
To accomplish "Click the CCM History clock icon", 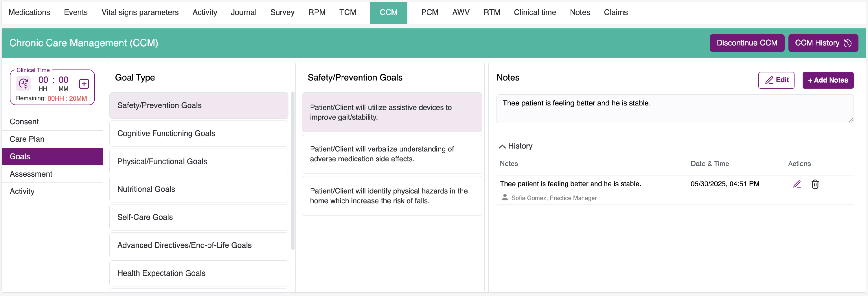I will point(847,43).
